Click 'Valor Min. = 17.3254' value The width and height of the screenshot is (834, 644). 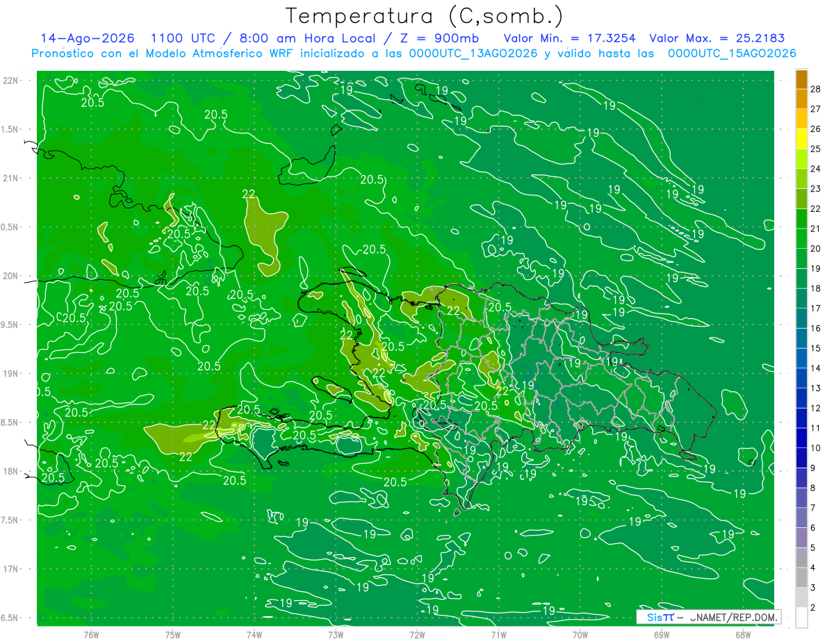tap(570, 38)
